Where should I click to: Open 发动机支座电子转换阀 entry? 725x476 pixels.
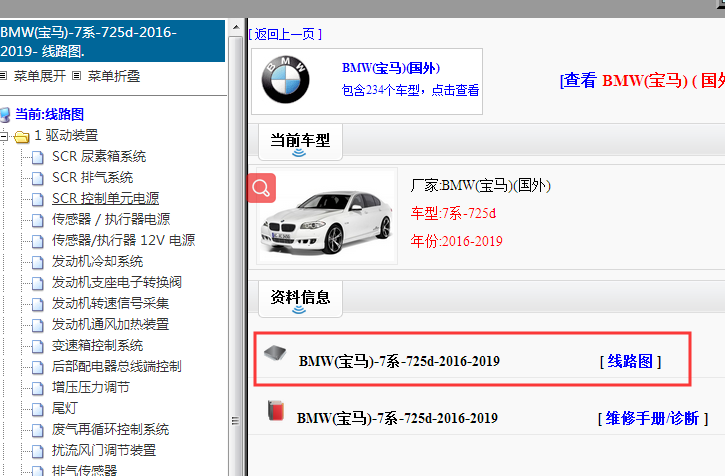coord(117,282)
